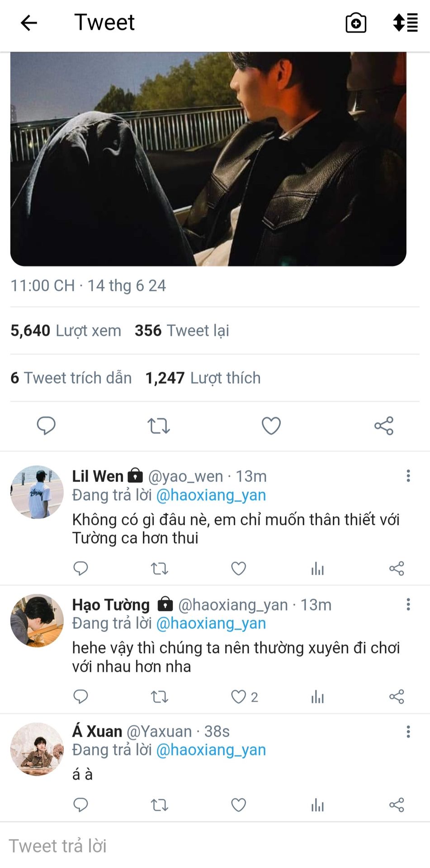Tap the Tweet trả lời input field
This screenshot has width=430, height=868.
215,845
